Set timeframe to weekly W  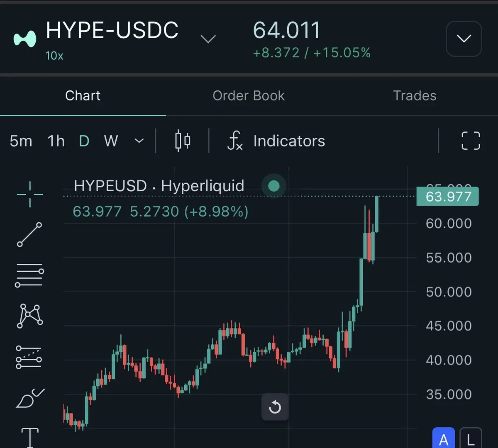pyautogui.click(x=111, y=141)
